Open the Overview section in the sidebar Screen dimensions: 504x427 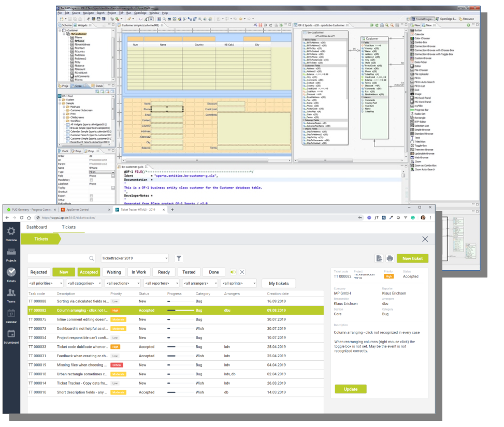11,233
